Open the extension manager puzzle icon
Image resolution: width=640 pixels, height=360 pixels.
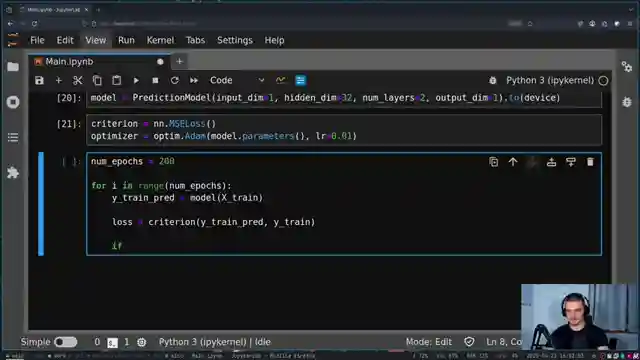13,173
